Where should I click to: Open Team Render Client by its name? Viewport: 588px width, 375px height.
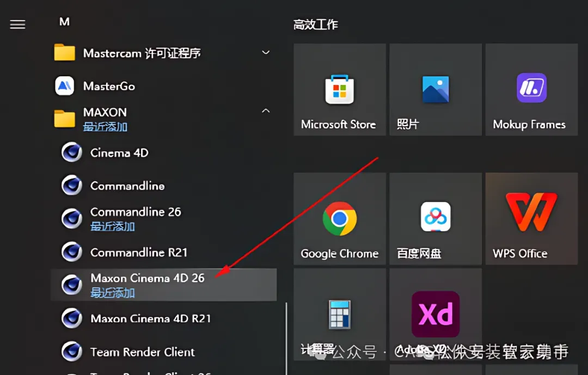tap(143, 352)
